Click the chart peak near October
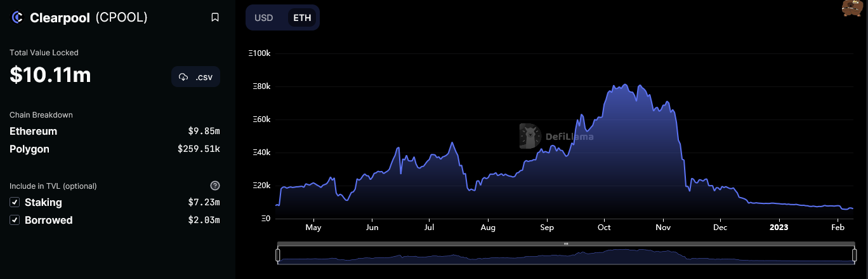 (626, 85)
